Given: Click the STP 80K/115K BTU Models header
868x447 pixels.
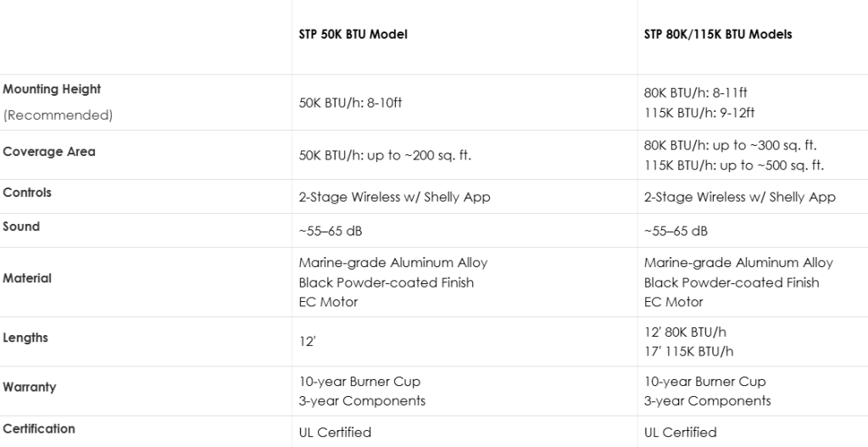Looking at the screenshot, I should (718, 35).
